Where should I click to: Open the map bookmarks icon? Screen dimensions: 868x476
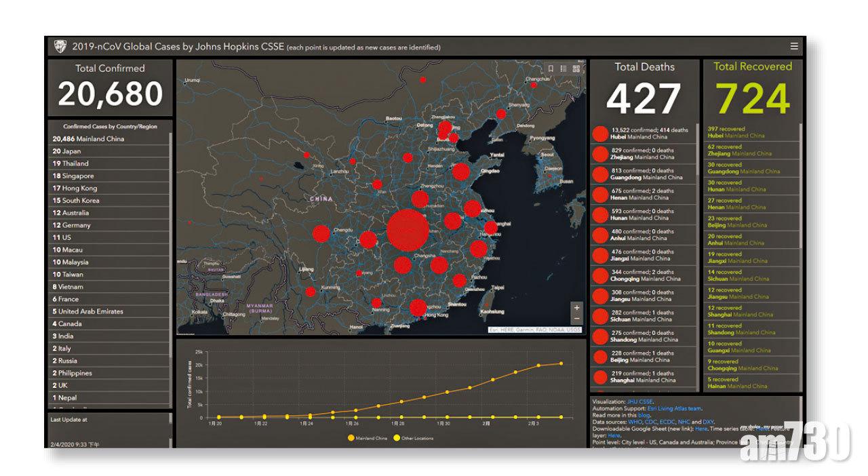tap(551, 68)
